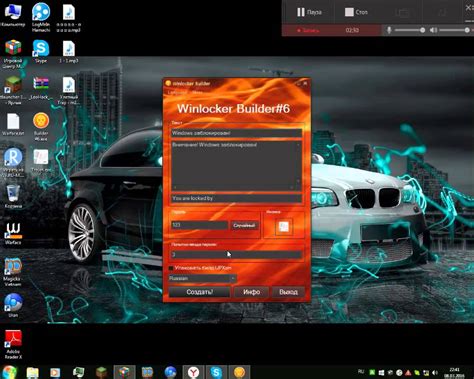This screenshot has width=474, height=379.
Task: Click the Выход button to exit builder
Action: 288,292
